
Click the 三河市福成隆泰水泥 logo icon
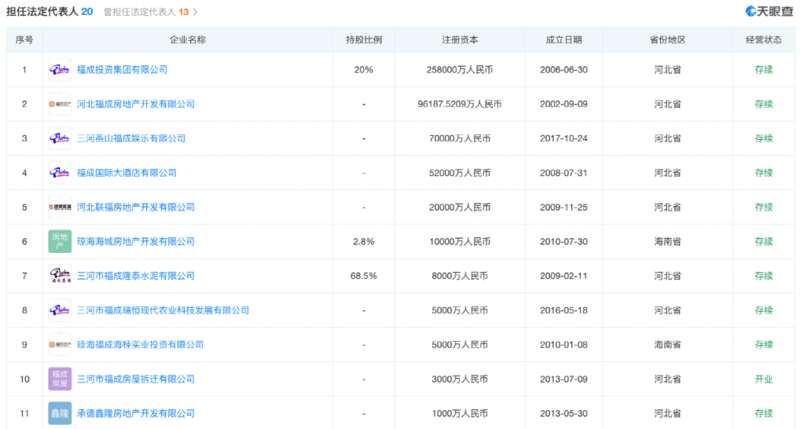point(60,275)
